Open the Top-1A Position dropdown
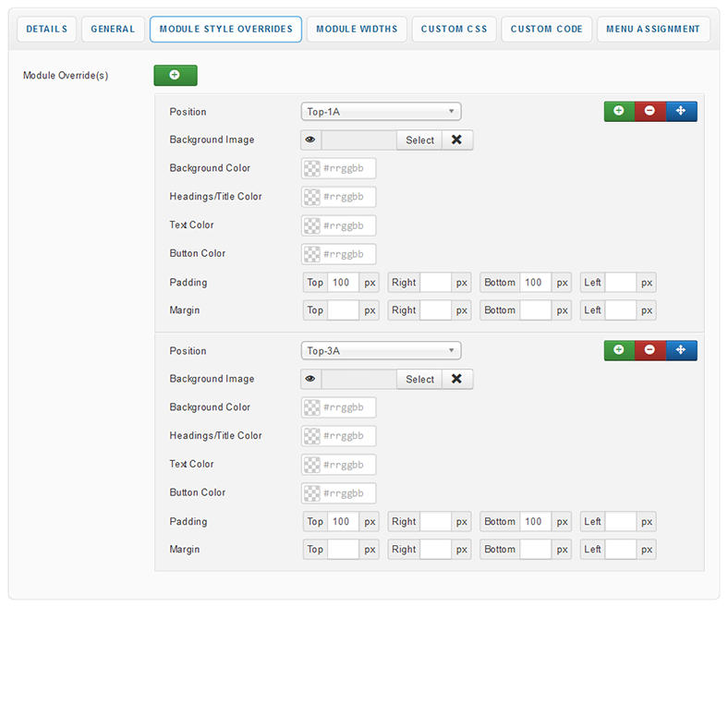 [381, 112]
